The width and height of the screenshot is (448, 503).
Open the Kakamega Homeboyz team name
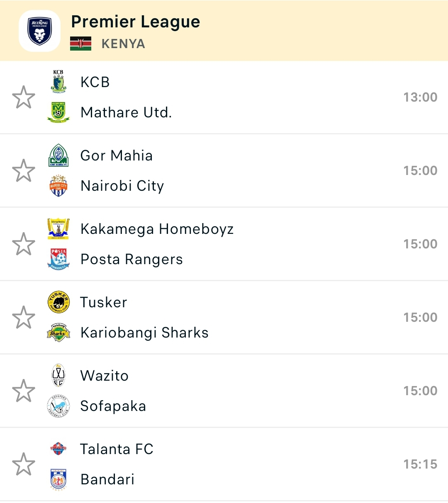(x=157, y=229)
